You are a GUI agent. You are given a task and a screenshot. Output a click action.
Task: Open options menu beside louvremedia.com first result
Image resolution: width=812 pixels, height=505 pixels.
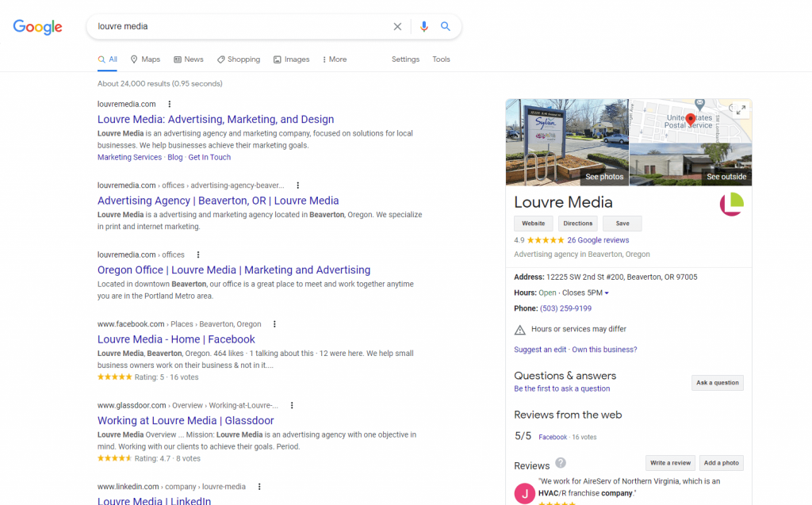170,104
